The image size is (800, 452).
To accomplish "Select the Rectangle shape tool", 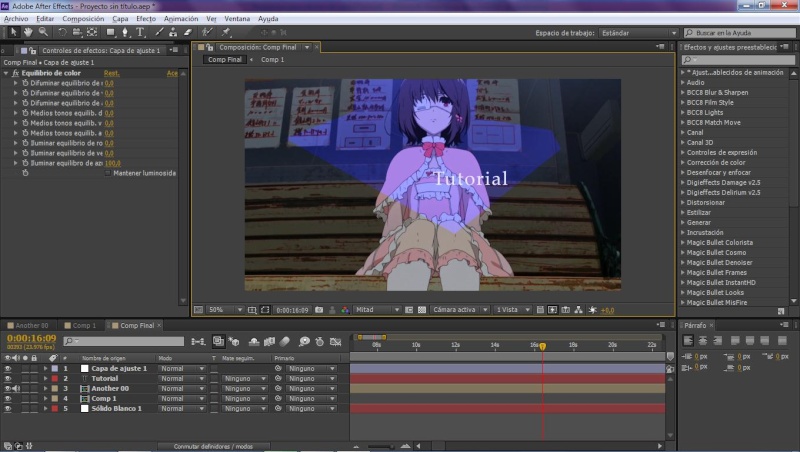I will (x=111, y=32).
